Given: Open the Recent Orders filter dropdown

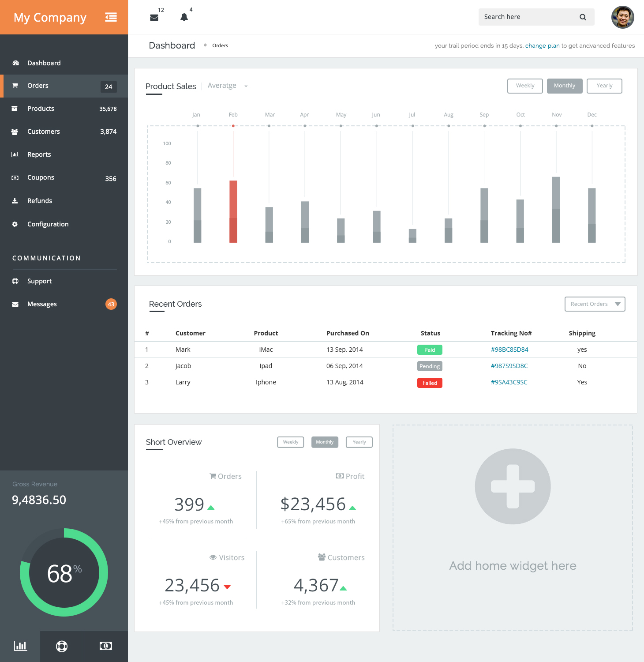Looking at the screenshot, I should 595,304.
